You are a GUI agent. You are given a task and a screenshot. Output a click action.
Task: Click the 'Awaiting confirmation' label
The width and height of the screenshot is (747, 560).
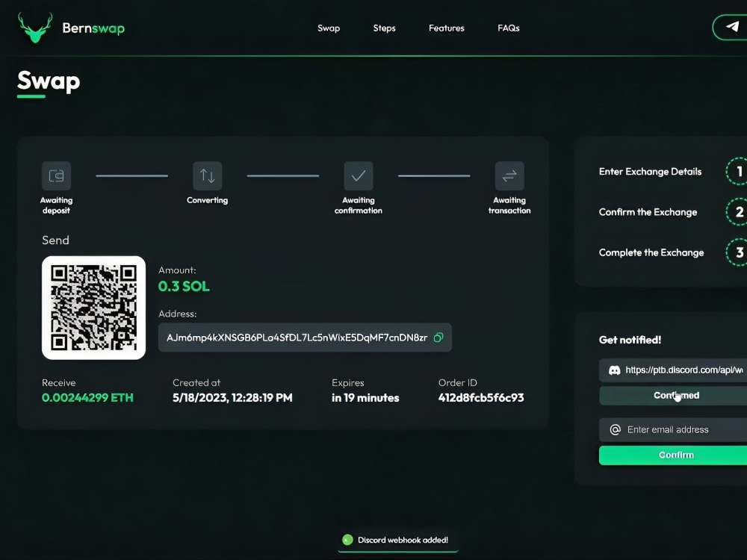(x=359, y=205)
